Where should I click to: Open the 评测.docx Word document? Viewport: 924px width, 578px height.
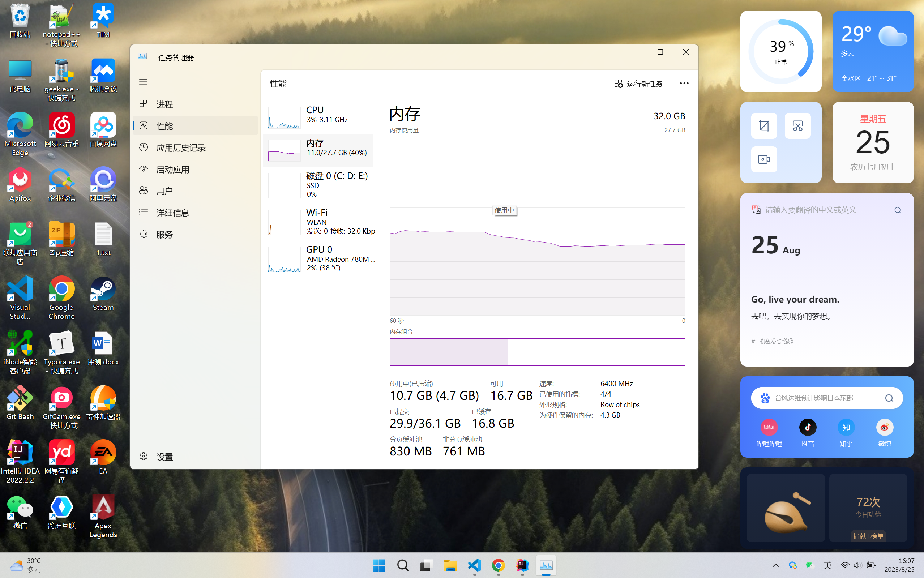[103, 348]
